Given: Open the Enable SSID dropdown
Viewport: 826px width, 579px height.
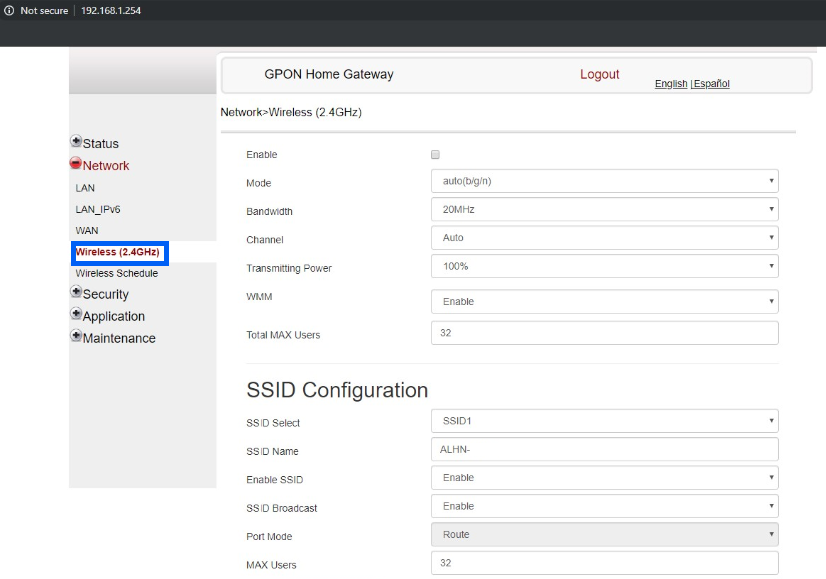Looking at the screenshot, I should coord(605,478).
